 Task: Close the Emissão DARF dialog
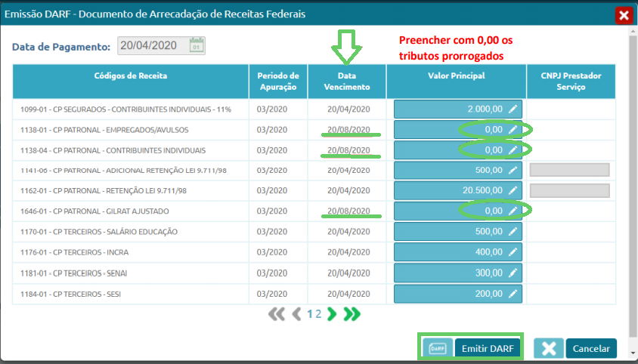[x=624, y=15]
